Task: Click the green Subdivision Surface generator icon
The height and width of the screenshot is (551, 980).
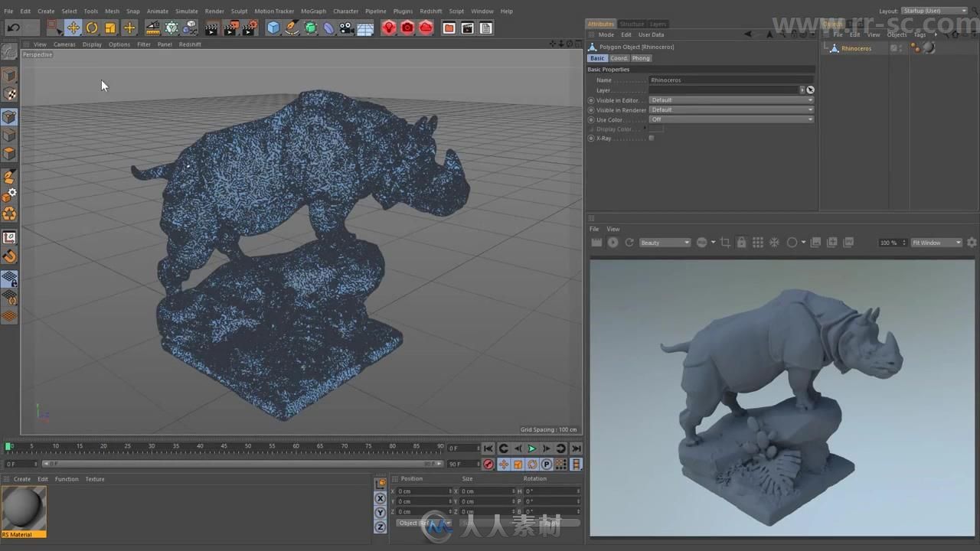Action: [310, 28]
